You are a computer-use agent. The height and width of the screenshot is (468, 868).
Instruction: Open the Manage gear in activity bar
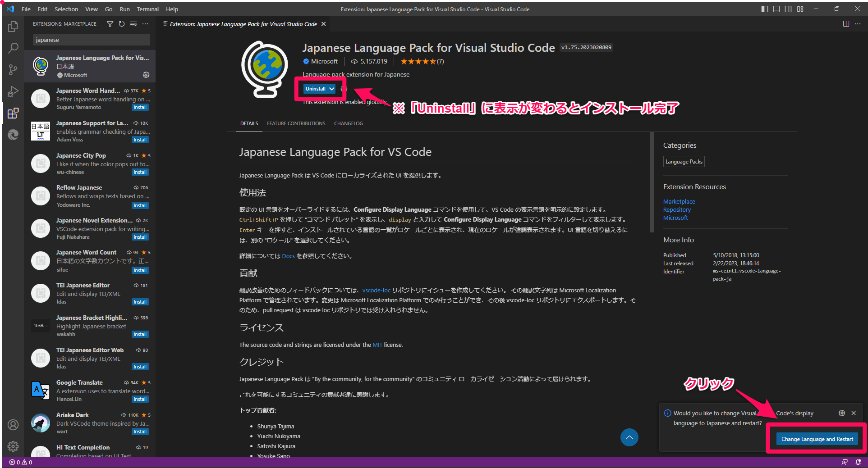(x=13, y=446)
